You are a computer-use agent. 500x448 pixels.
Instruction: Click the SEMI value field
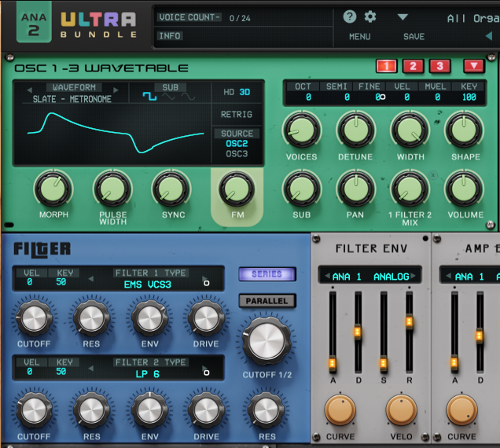point(347,97)
